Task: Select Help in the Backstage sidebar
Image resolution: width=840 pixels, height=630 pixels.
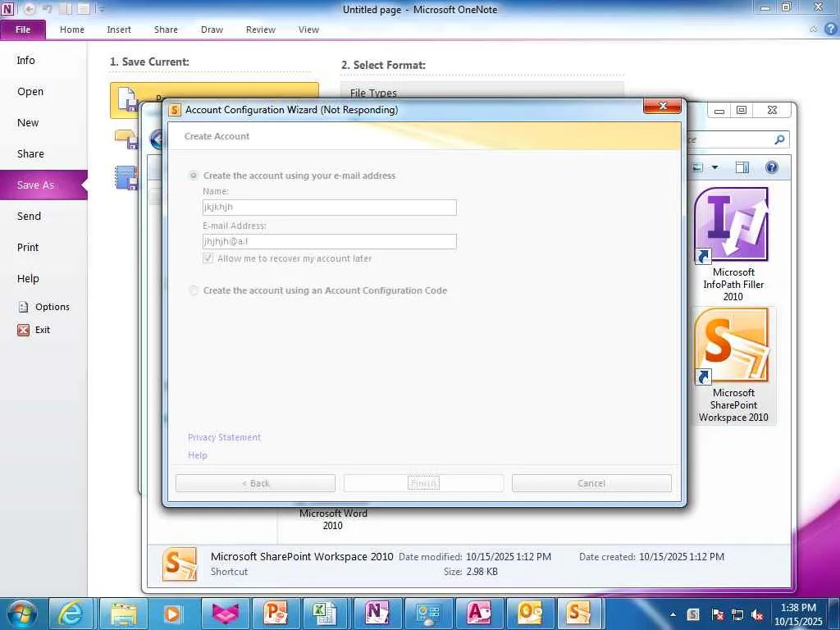Action: pyautogui.click(x=28, y=278)
